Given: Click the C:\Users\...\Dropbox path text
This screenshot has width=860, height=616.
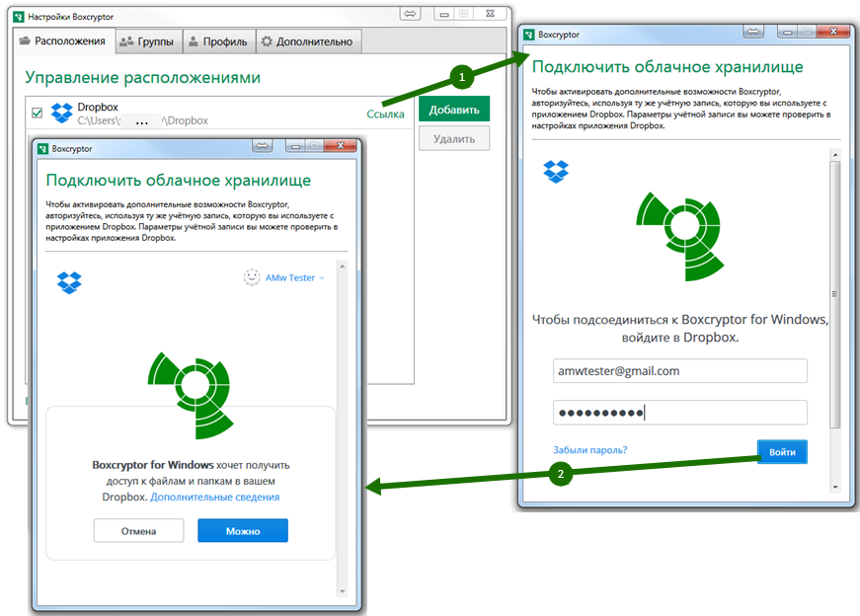Looking at the screenshot, I should (x=142, y=120).
